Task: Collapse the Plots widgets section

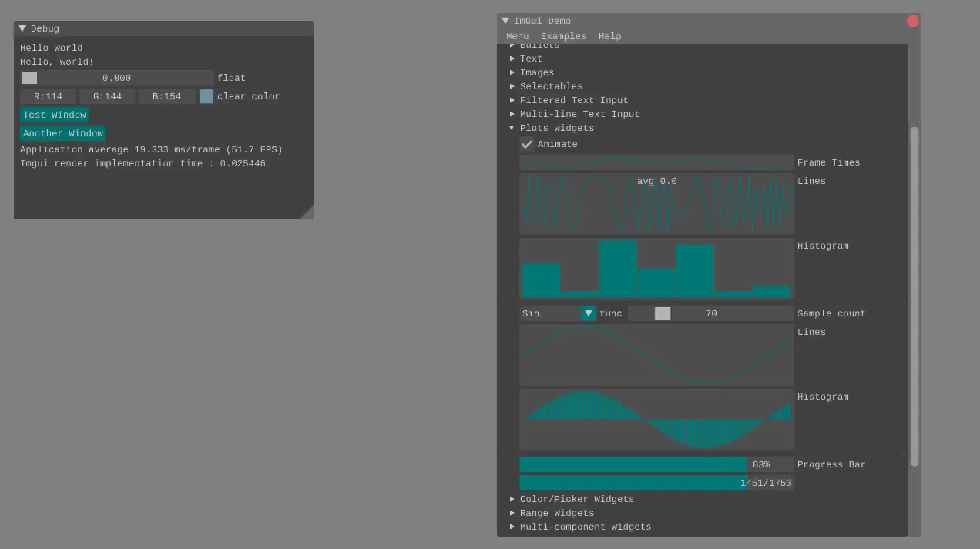Action: tap(512, 127)
